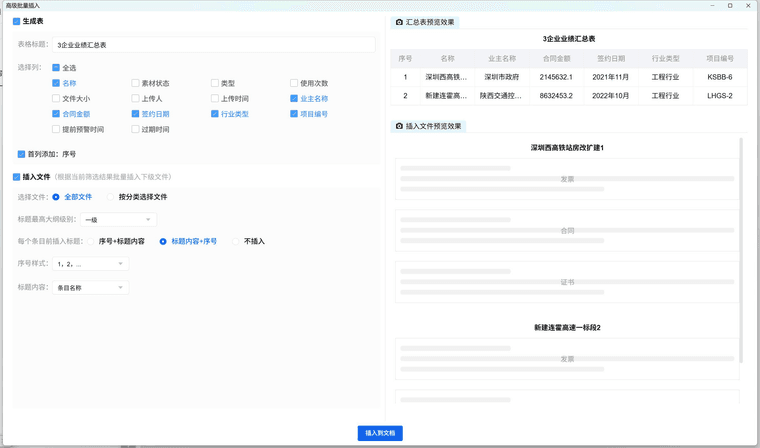760x448 pixels.
Task: Click the 深圳西高铁站房改扩建1 preview heading
Action: [x=567, y=148]
